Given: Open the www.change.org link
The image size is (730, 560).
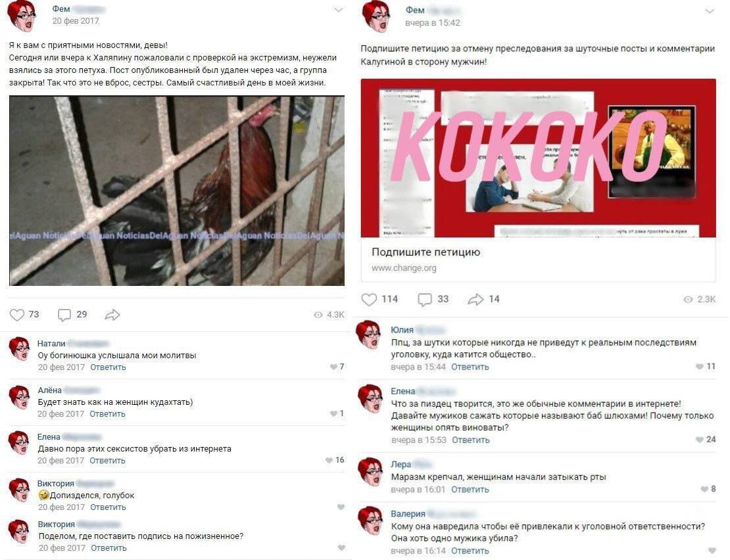Looking at the screenshot, I should [404, 268].
